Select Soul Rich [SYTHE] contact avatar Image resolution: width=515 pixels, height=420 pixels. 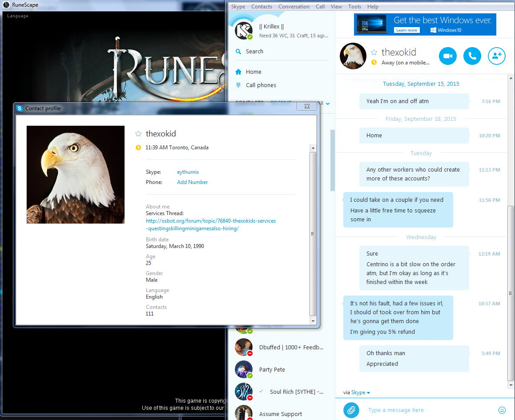(x=244, y=392)
